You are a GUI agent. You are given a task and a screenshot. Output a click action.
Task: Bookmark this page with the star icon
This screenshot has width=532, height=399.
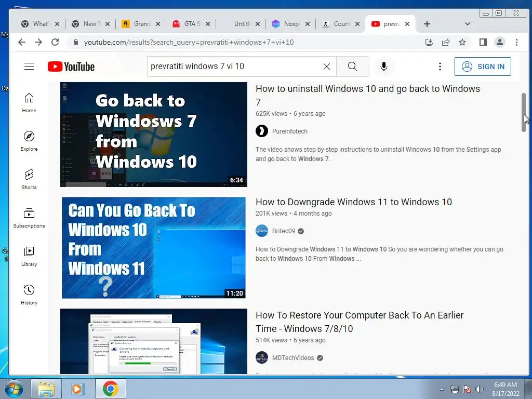pos(462,42)
